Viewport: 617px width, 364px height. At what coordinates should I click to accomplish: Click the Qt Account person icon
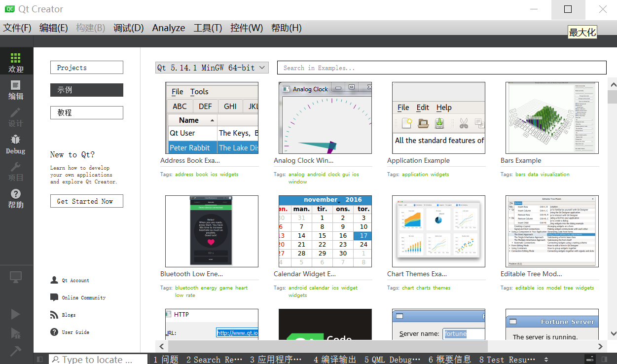(x=54, y=280)
